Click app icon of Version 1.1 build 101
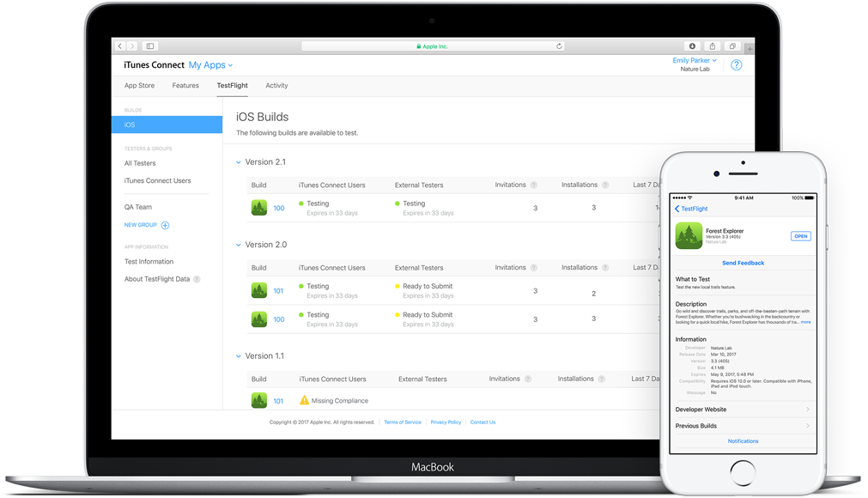Viewport: 868px width, 498px height. pos(259,400)
